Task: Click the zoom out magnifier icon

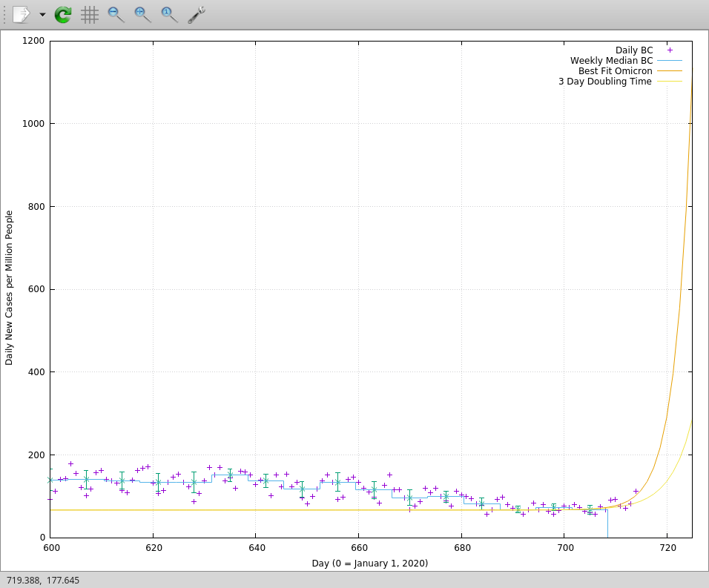Action: [x=116, y=15]
